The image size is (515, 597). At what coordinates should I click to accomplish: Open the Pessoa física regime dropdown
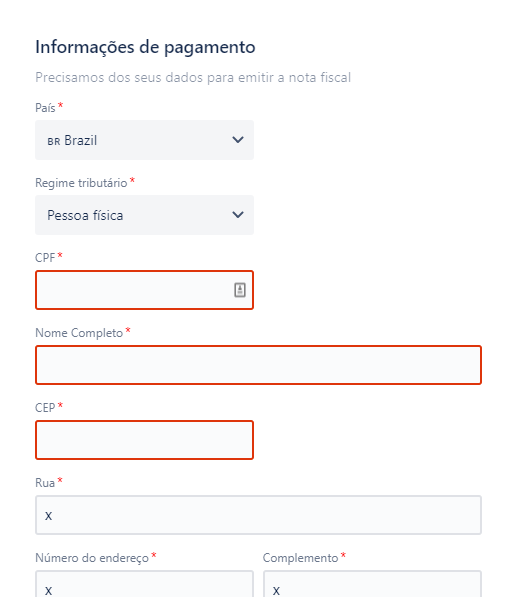[x=144, y=215]
